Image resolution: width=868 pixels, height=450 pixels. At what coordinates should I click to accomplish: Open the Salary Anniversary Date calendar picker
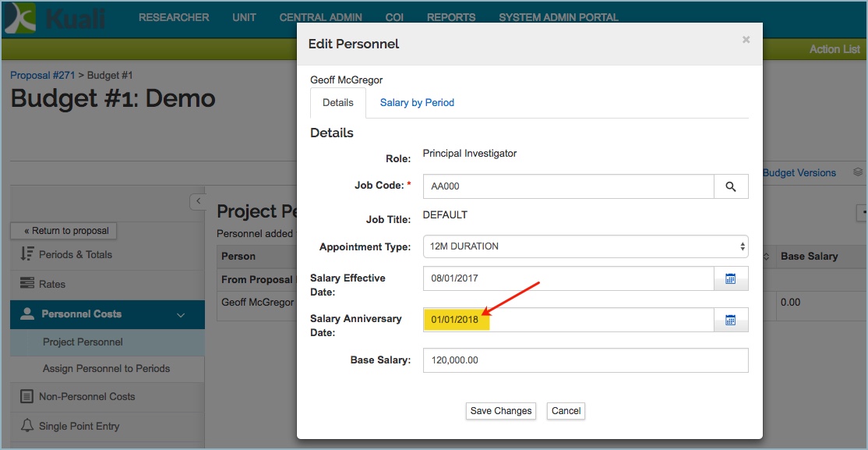(731, 320)
